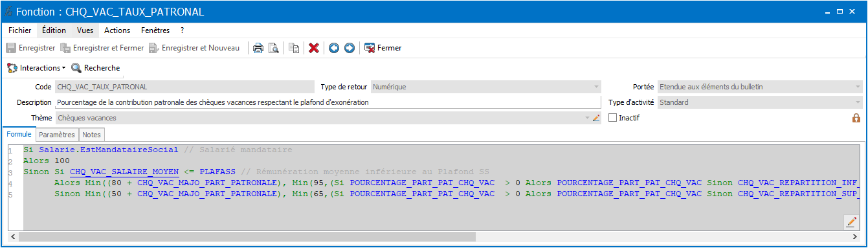
Task: Click 'Alors 100' on formula line 2
Action: pyautogui.click(x=46, y=161)
